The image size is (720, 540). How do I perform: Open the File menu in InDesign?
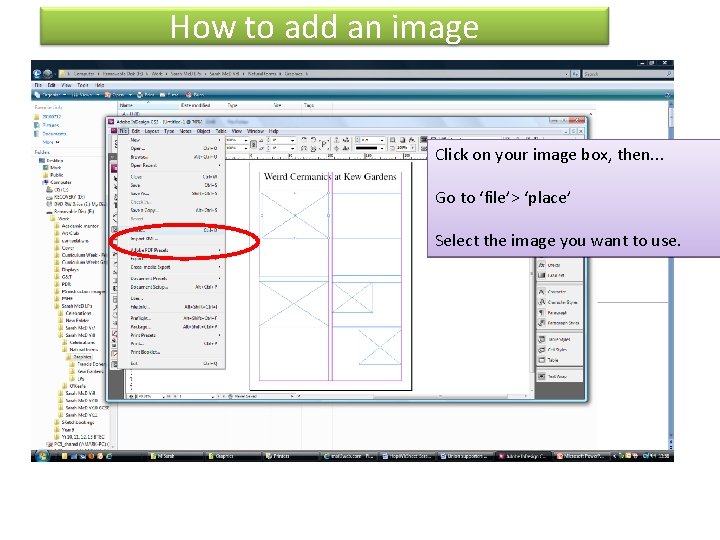pos(123,131)
